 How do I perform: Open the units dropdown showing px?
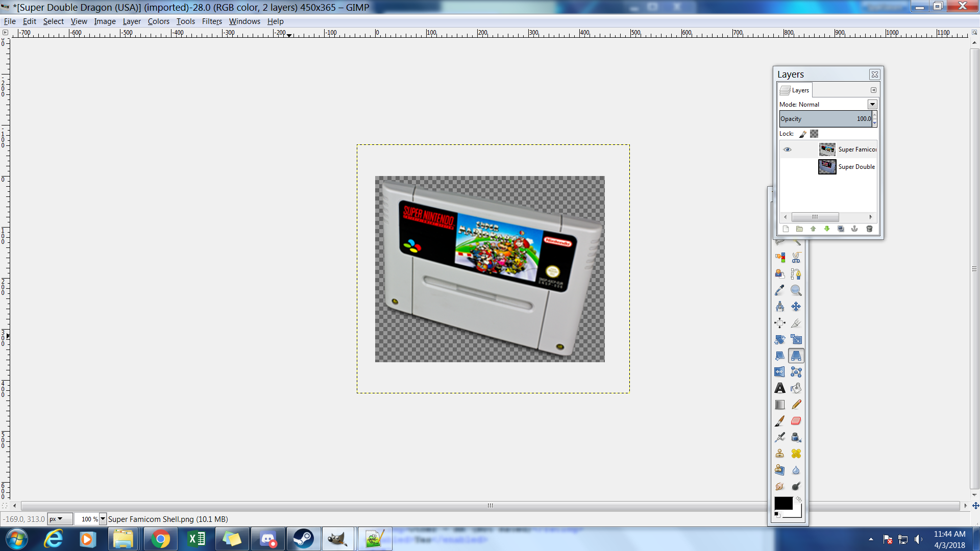59,518
